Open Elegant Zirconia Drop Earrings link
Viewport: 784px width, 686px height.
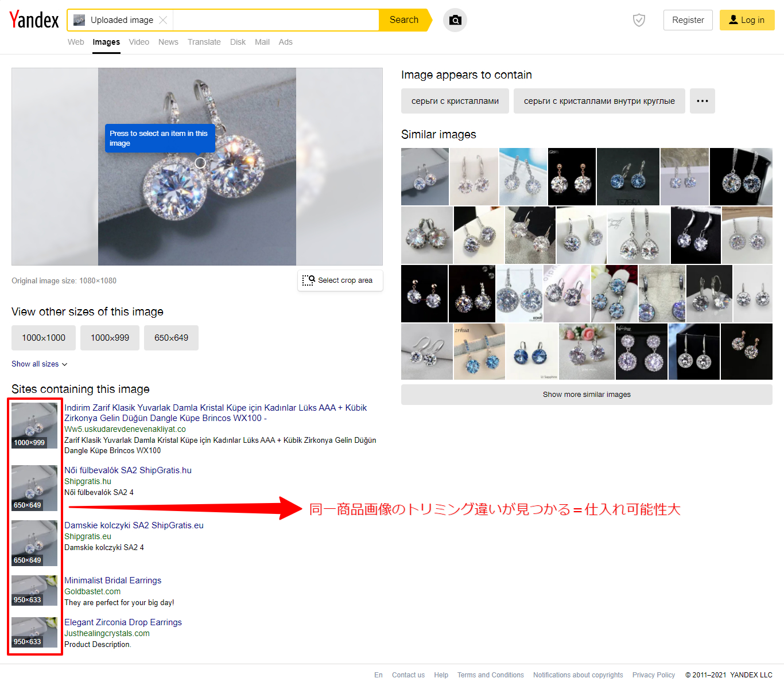click(x=123, y=622)
